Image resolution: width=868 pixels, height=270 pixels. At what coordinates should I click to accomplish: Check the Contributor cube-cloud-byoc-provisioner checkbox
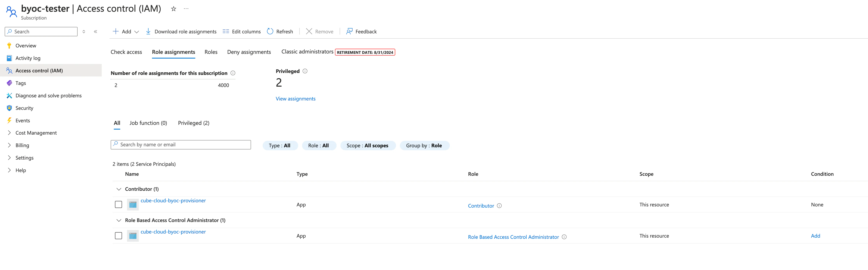click(118, 204)
